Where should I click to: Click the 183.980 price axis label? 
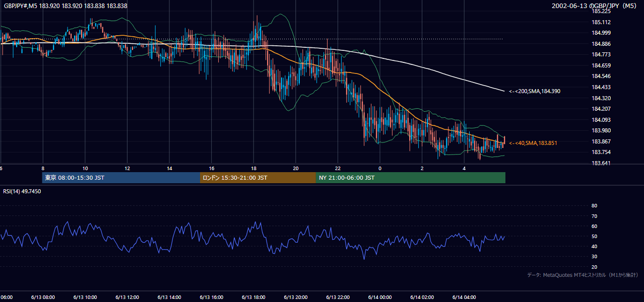point(601,130)
